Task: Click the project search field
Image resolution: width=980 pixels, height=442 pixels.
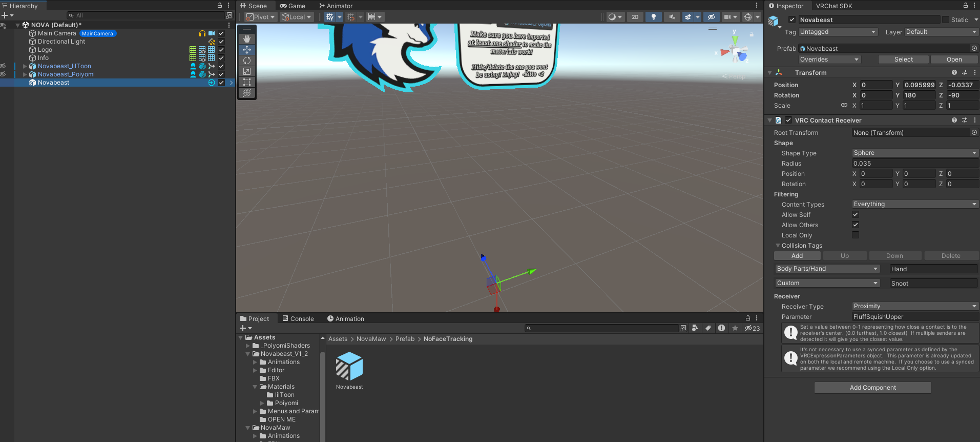Action: pos(602,328)
